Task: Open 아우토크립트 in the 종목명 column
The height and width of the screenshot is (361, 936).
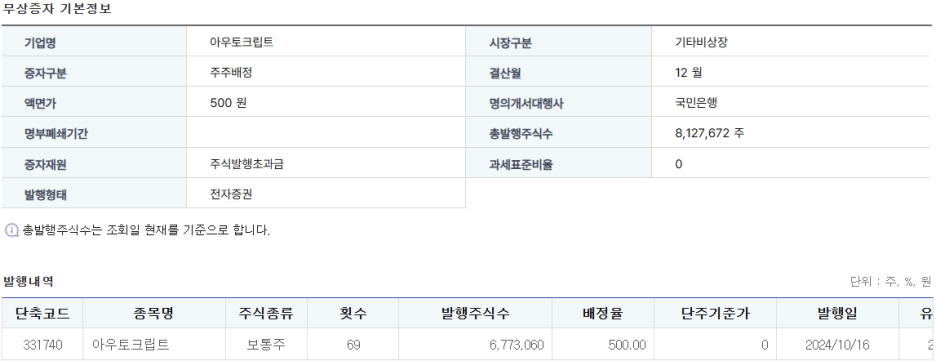Action: click(x=131, y=345)
